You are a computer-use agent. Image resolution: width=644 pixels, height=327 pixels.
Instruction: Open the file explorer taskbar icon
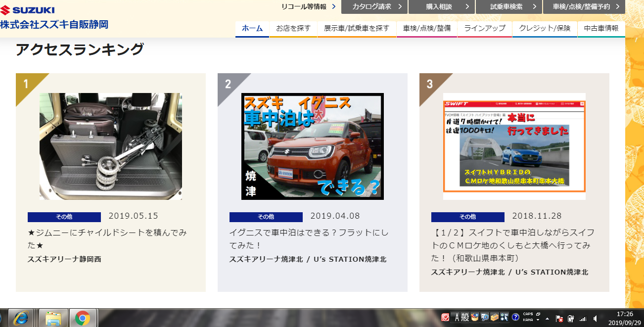point(53,318)
